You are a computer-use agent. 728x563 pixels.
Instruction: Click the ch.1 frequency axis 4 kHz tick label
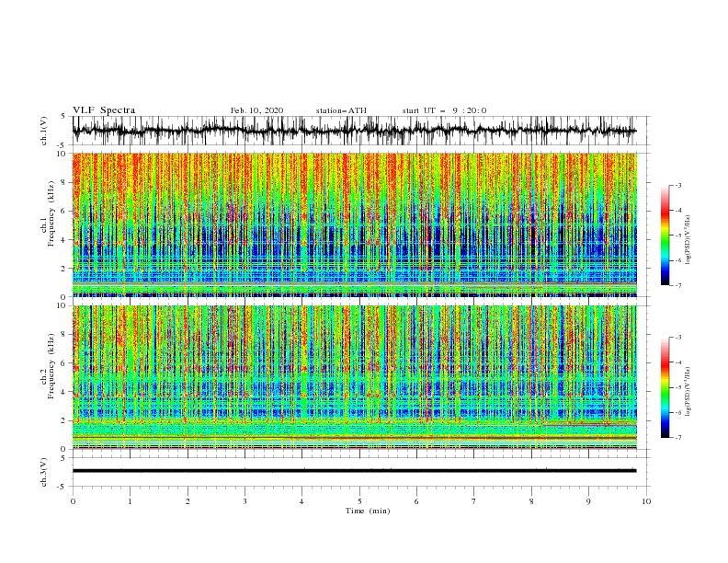[63, 240]
